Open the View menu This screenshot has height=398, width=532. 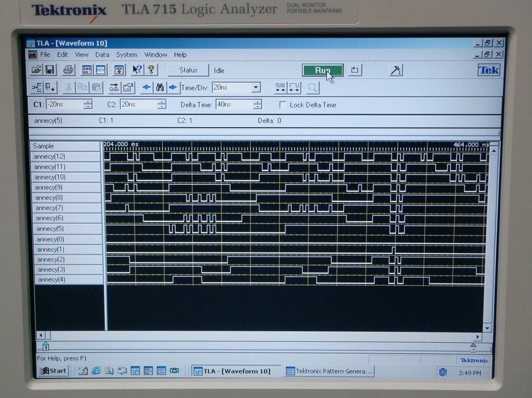[x=81, y=55]
